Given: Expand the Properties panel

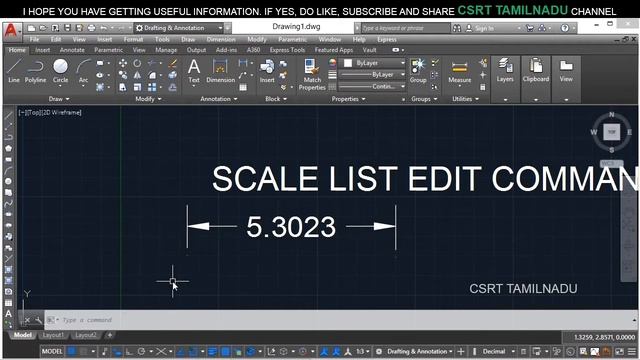Looking at the screenshot, I should [349, 99].
